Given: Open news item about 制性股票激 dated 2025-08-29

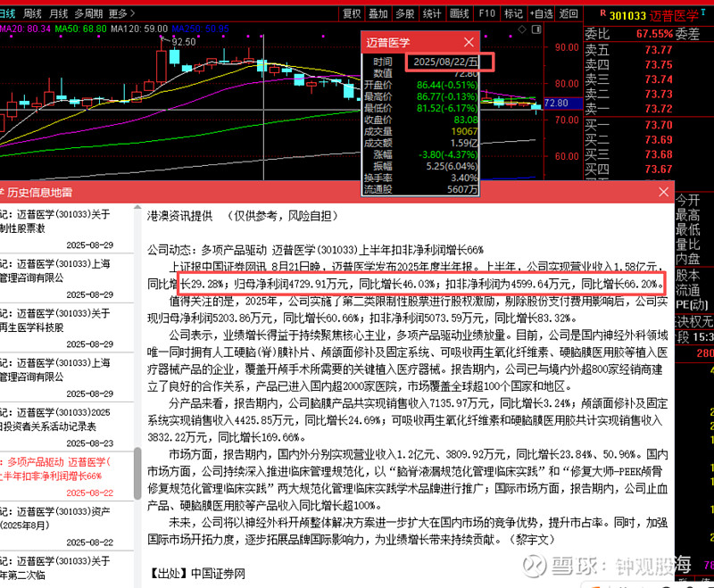Looking at the screenshot, I should pyautogui.click(x=66, y=228).
